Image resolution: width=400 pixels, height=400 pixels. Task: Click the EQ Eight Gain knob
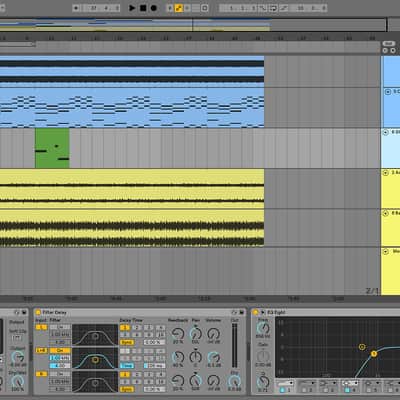[x=263, y=356]
